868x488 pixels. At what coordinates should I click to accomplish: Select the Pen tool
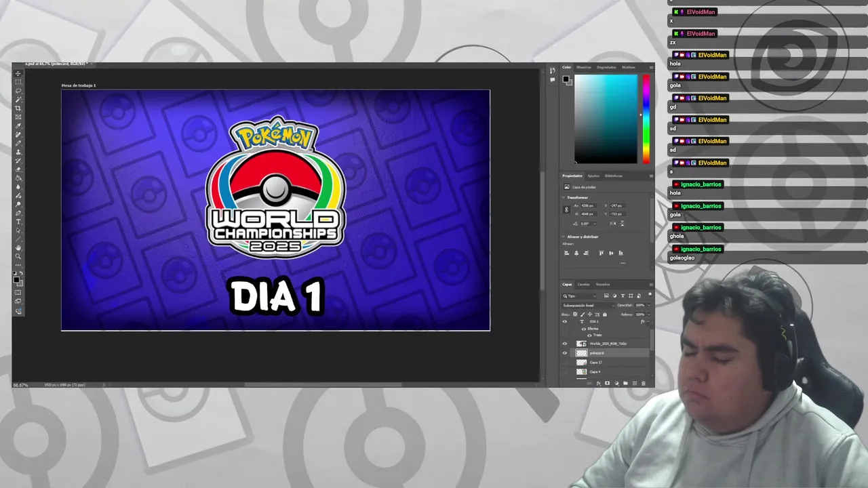pyautogui.click(x=18, y=213)
